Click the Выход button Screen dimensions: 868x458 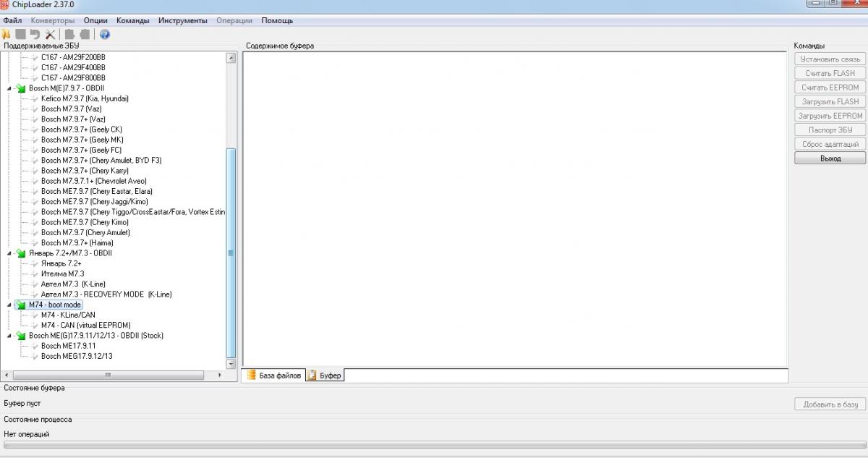(x=830, y=158)
